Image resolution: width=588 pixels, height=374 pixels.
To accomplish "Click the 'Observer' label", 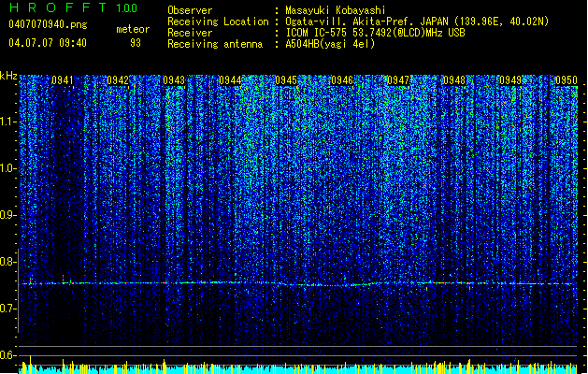I will coord(190,10).
